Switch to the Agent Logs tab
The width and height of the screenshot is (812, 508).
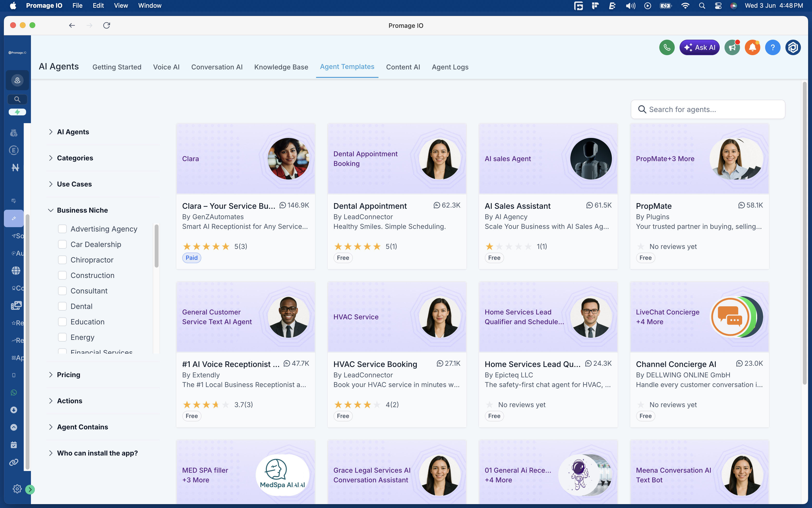click(x=450, y=67)
